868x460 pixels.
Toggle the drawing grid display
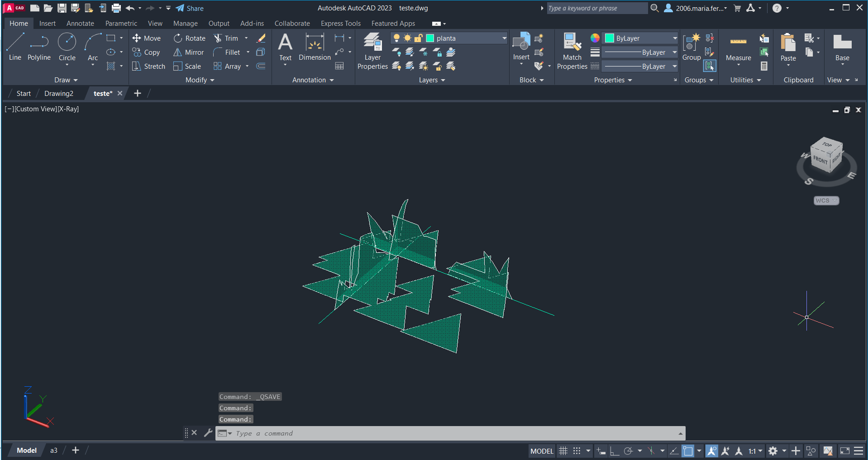click(563, 451)
